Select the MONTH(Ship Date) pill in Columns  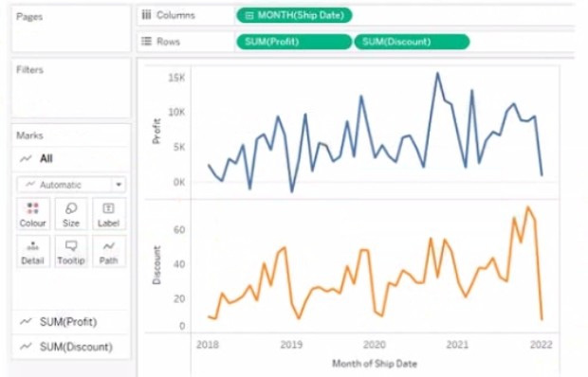point(294,15)
